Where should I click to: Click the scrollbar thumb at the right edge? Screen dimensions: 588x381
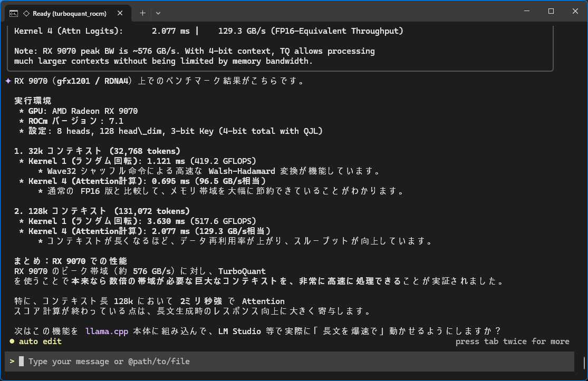tap(584, 363)
